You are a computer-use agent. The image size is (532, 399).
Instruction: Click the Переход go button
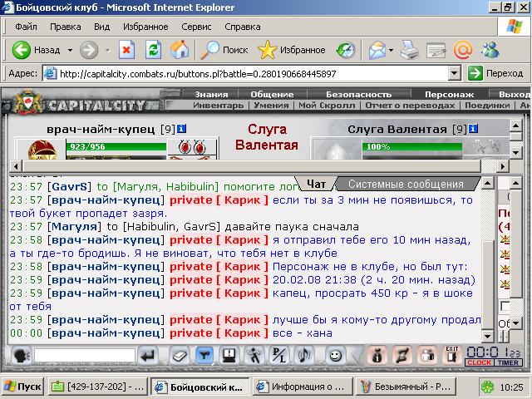pos(495,73)
